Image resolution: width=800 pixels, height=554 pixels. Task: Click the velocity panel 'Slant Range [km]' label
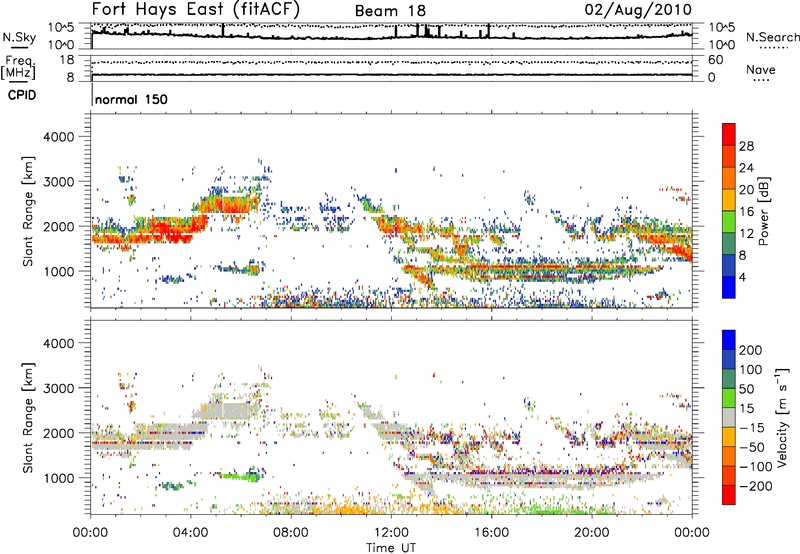pos(28,417)
